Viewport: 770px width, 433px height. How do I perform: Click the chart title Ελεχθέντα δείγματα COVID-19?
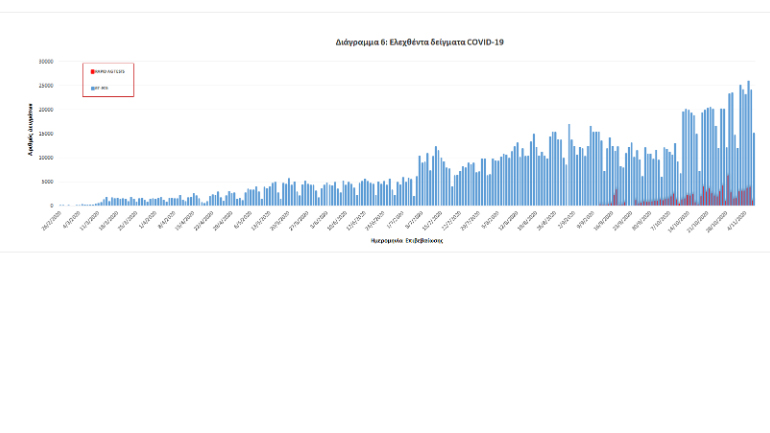coord(419,43)
